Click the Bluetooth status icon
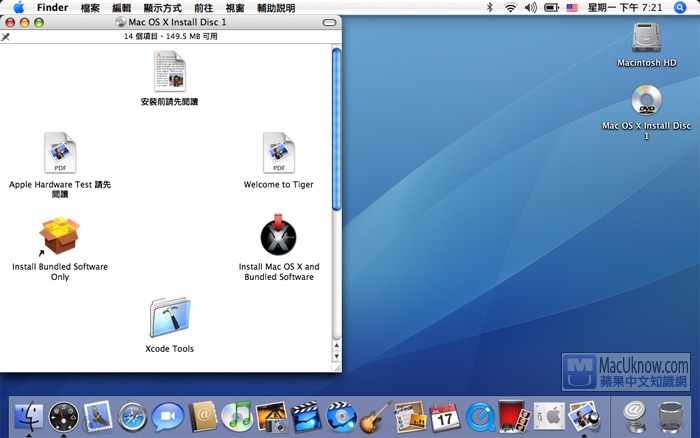Image resolution: width=700 pixels, height=438 pixels. click(x=490, y=8)
